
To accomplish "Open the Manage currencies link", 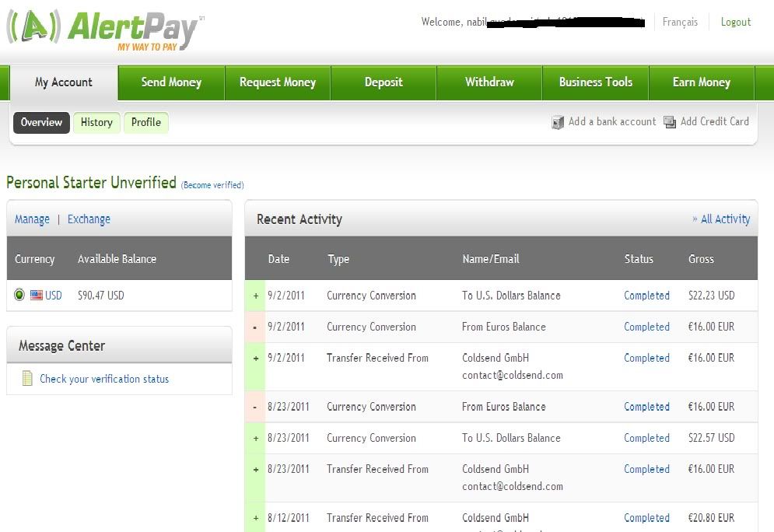I will point(32,219).
